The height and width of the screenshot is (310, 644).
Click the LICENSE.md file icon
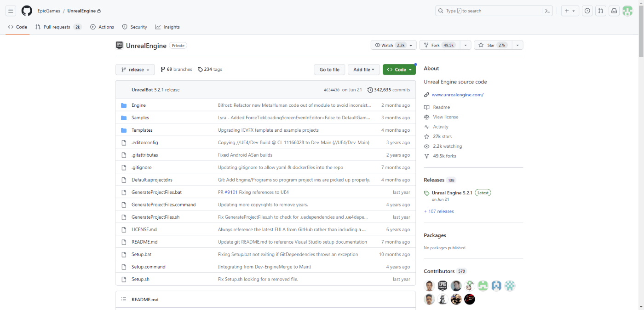pyautogui.click(x=124, y=229)
